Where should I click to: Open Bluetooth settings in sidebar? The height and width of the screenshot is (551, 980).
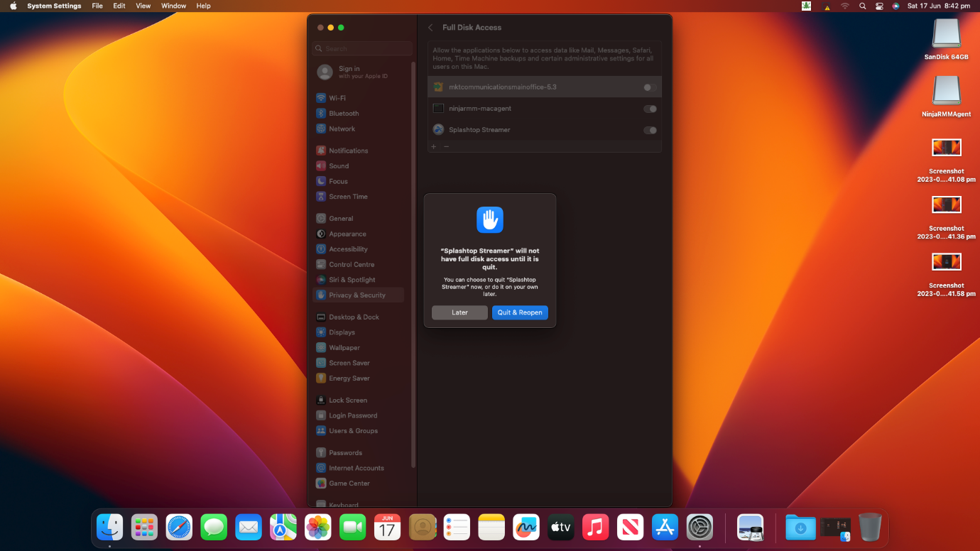tap(359, 114)
